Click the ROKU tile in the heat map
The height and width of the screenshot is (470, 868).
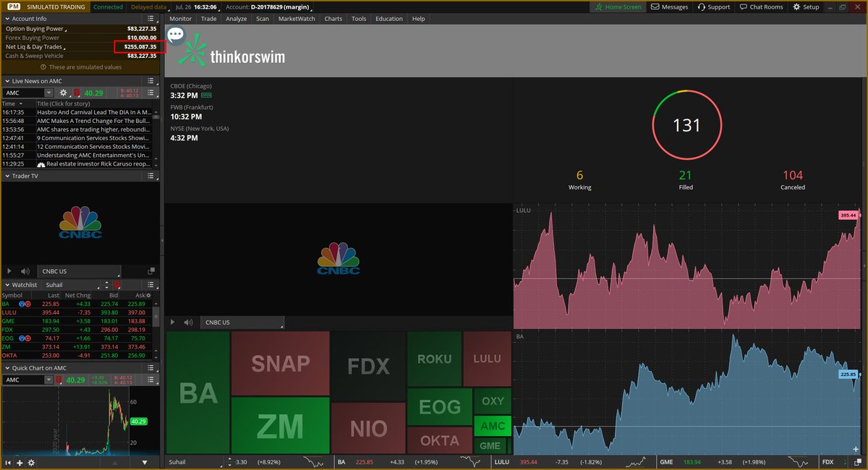tap(435, 359)
